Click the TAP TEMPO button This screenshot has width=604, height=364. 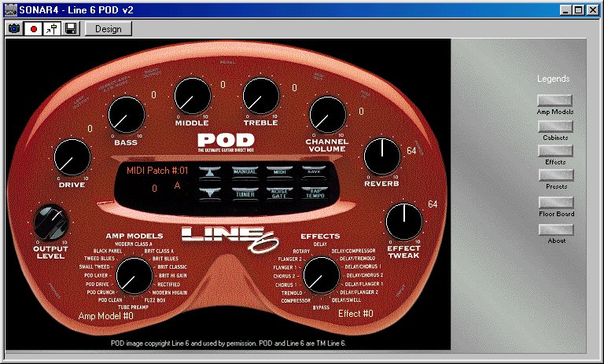[315, 193]
